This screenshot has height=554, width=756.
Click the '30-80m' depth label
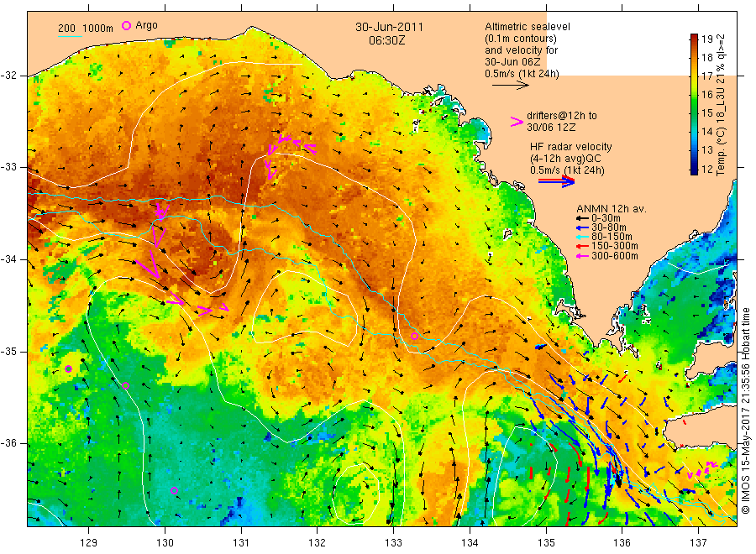pos(608,227)
